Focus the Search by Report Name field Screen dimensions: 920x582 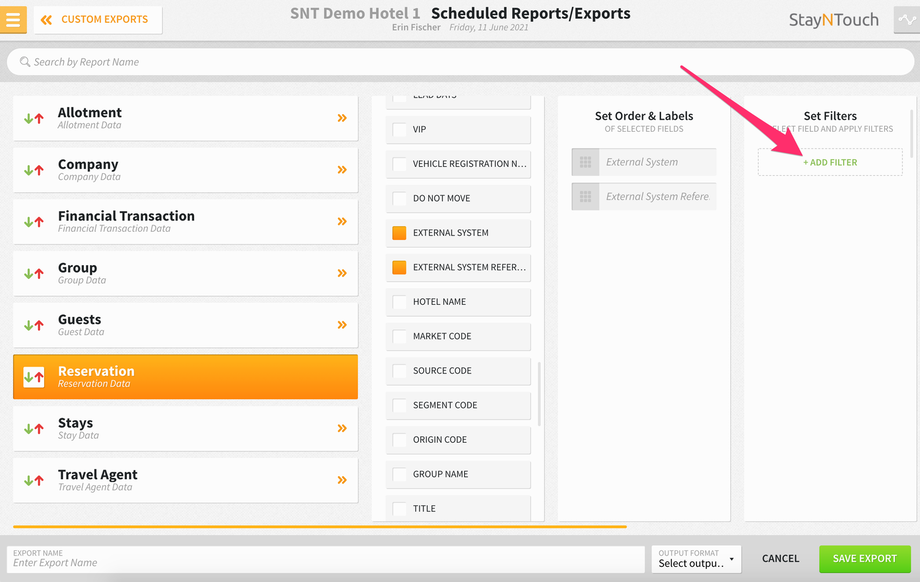point(460,62)
